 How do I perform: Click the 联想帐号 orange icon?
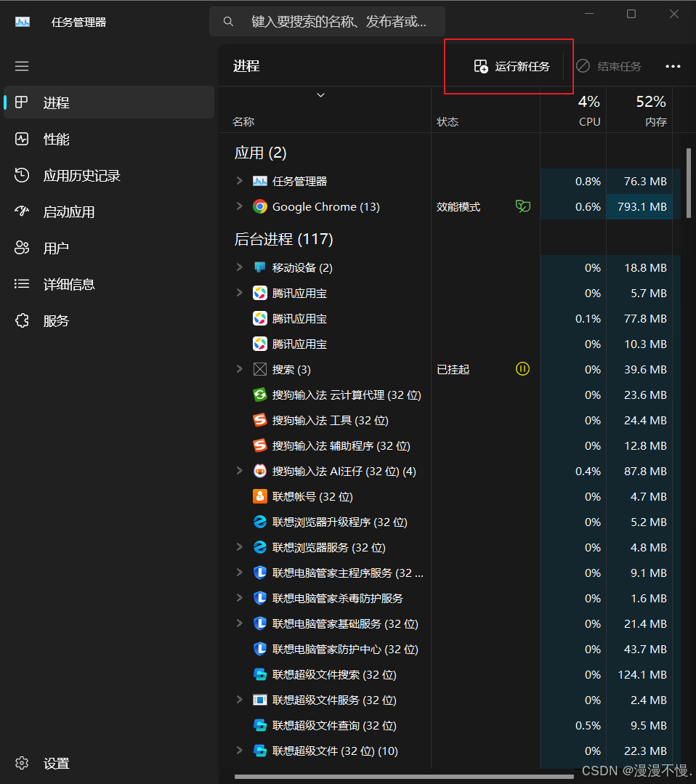pos(260,496)
